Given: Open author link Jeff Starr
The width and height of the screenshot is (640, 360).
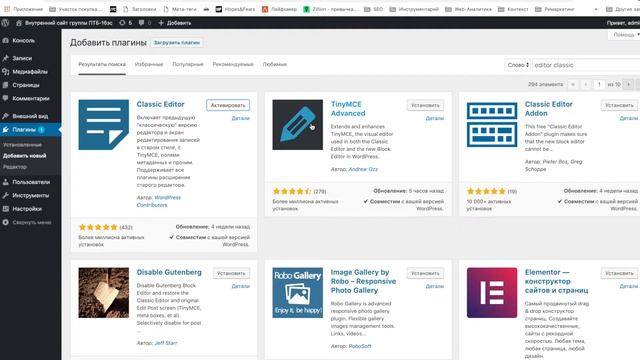Looking at the screenshot, I should (x=166, y=343).
